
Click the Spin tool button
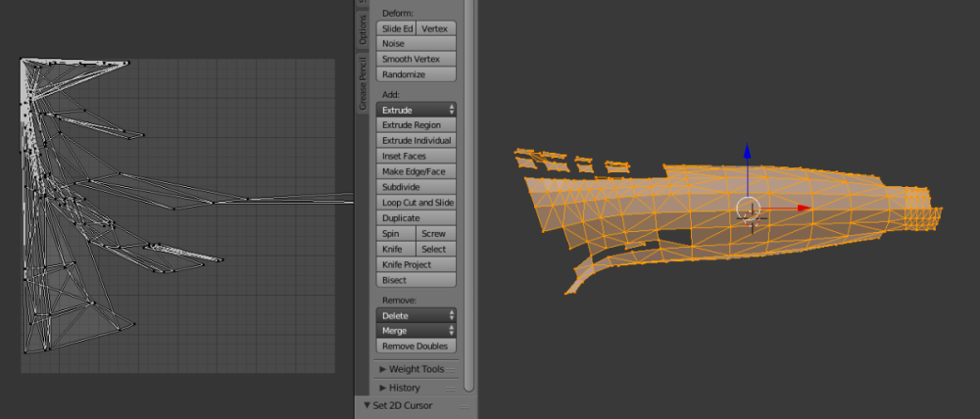click(396, 234)
